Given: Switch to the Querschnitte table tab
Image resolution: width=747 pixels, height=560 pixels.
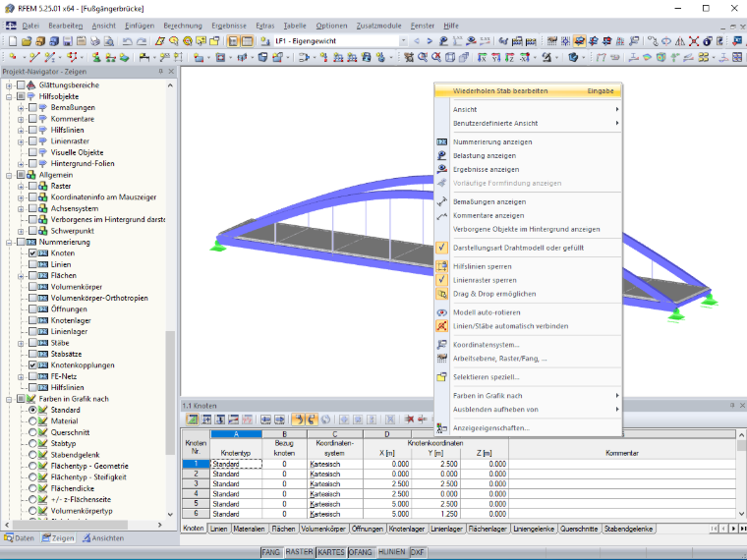Looking at the screenshot, I should click(579, 529).
